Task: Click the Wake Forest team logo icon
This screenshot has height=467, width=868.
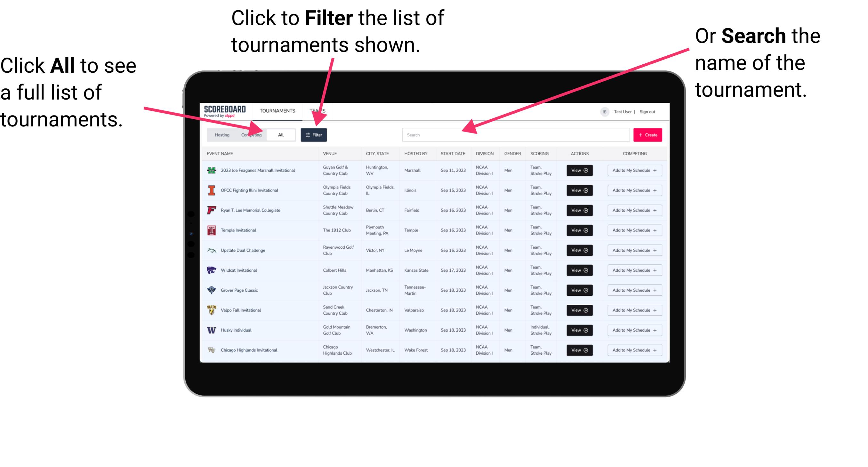Action: click(211, 350)
